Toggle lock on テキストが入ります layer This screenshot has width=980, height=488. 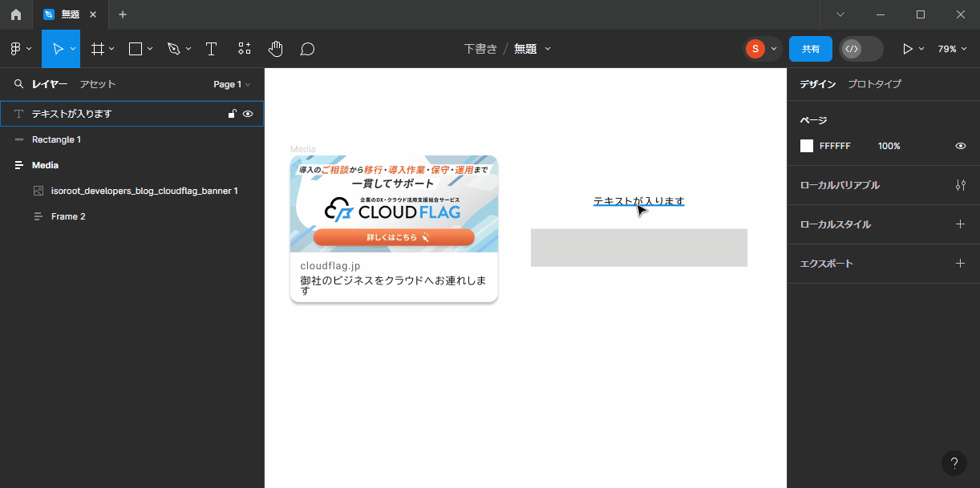[232, 114]
